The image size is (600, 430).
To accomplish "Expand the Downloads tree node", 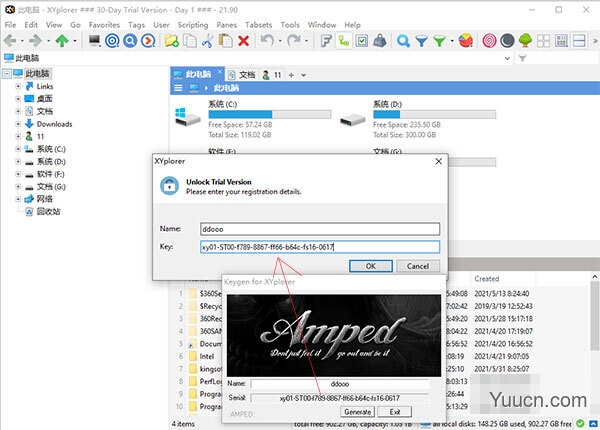I will coord(18,124).
